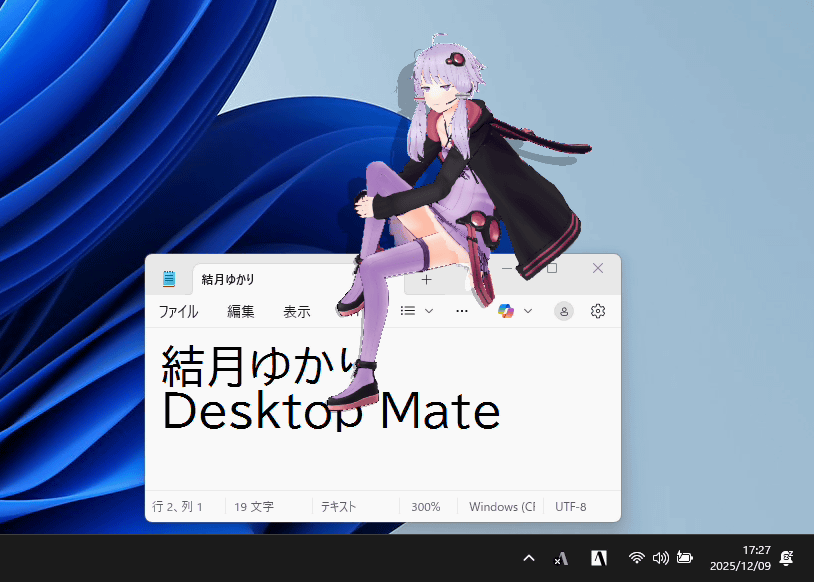Show hidden system tray icons
The width and height of the screenshot is (814, 582).
529,558
